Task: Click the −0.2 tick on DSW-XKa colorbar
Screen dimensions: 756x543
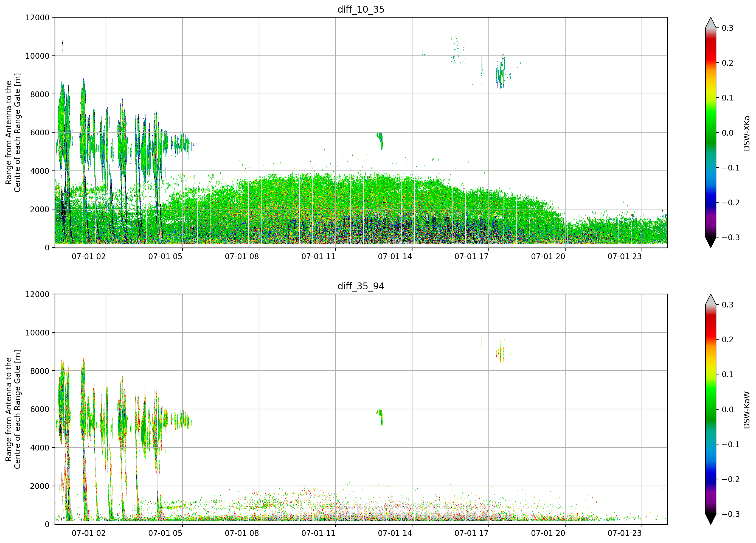Action: pyautogui.click(x=731, y=203)
